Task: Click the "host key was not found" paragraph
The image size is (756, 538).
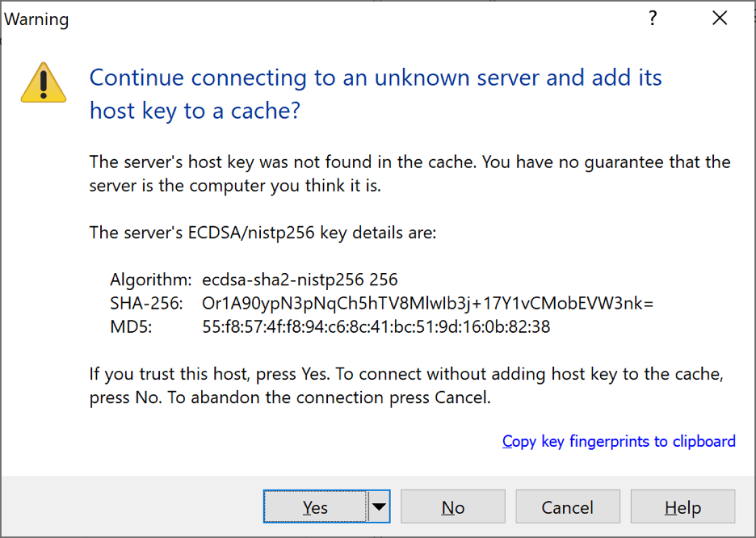Action: (x=409, y=174)
